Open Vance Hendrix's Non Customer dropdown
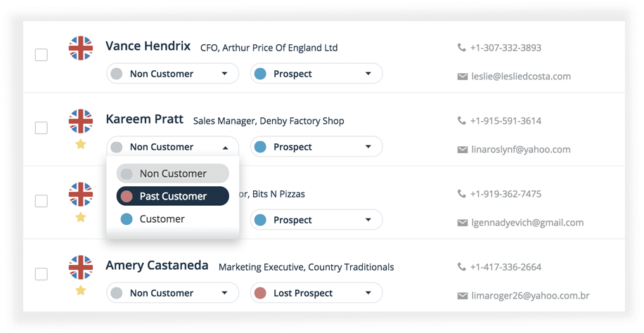This screenshot has width=644, height=333. pos(173,74)
